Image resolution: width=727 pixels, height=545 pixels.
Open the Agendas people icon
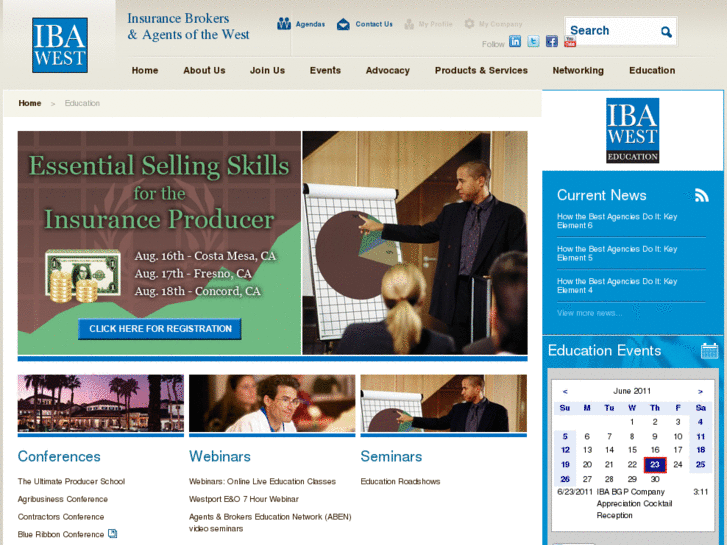pyautogui.click(x=284, y=24)
